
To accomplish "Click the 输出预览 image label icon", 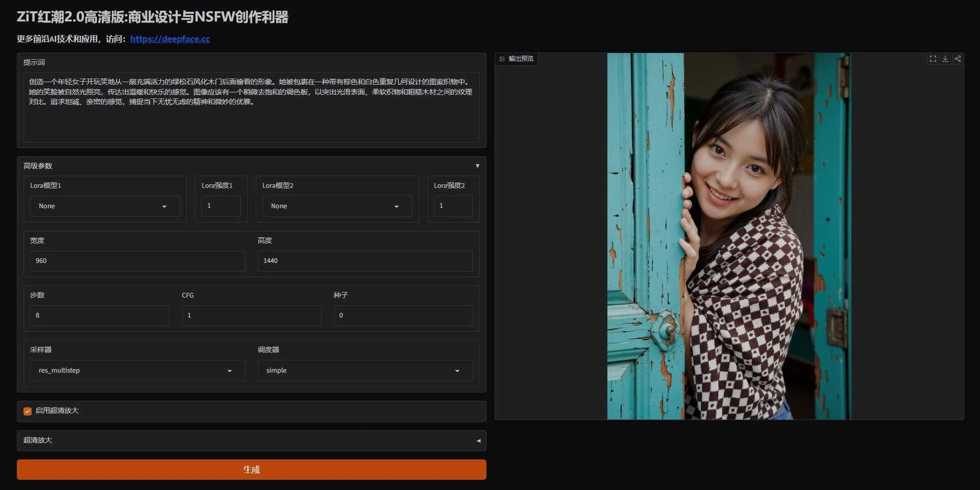I will pos(502,59).
